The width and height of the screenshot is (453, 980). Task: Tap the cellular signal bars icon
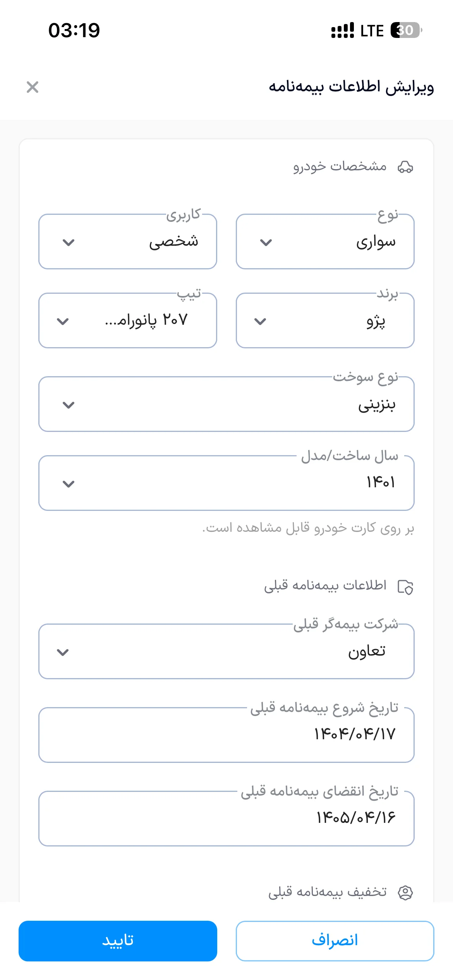[343, 30]
